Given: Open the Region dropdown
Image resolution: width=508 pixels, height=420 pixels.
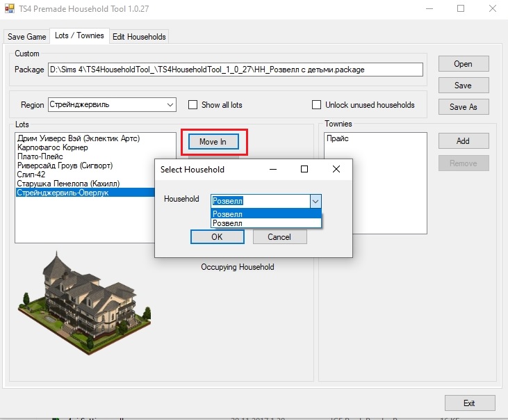Looking at the screenshot, I should point(170,105).
